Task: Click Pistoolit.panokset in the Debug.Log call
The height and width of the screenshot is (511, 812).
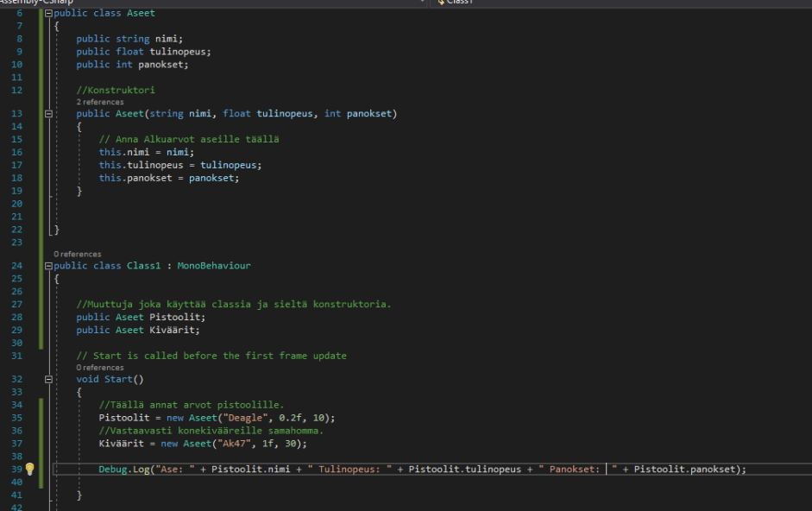Action: click(x=684, y=469)
